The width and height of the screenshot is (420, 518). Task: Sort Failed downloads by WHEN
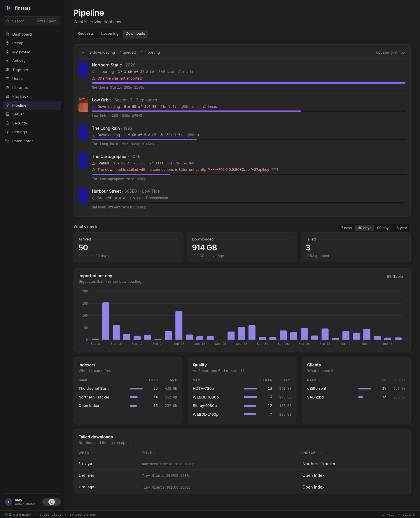(x=85, y=453)
